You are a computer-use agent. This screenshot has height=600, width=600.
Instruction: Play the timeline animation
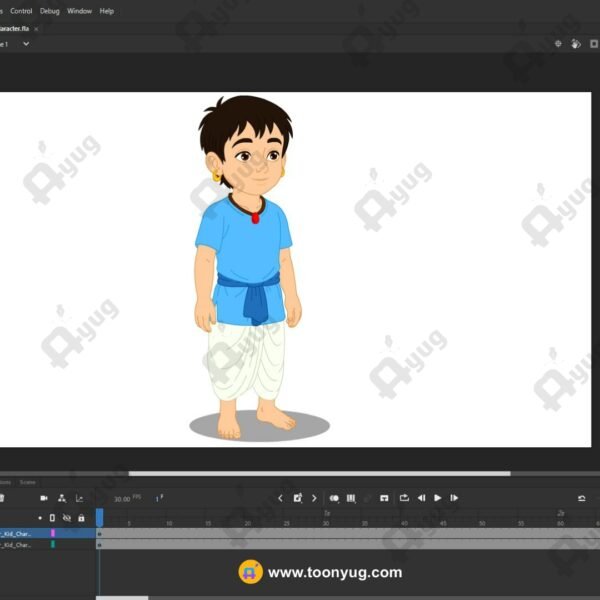(x=437, y=498)
